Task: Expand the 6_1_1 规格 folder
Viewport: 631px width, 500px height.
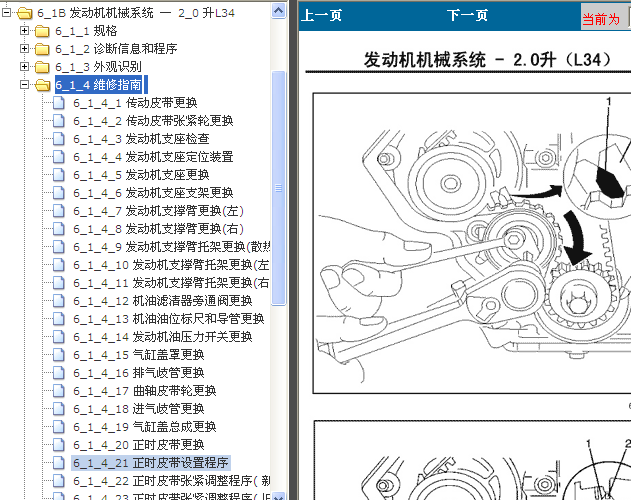Action: click(x=25, y=31)
